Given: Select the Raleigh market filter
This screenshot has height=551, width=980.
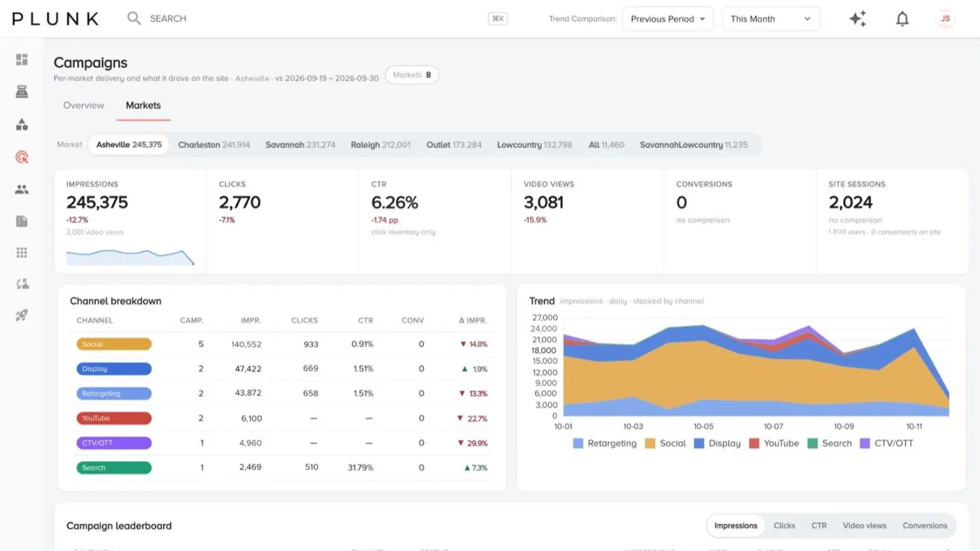Looking at the screenshot, I should pyautogui.click(x=381, y=145).
